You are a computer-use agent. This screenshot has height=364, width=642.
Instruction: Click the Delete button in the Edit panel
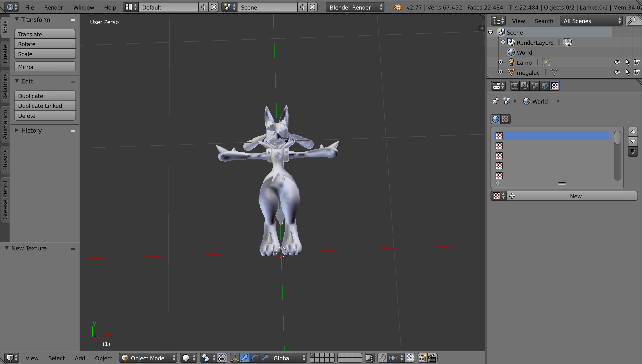click(45, 116)
